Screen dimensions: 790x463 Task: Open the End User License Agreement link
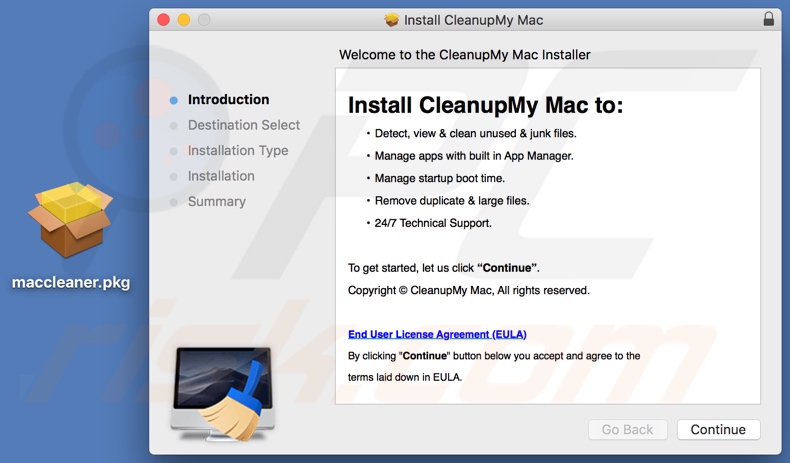point(437,334)
